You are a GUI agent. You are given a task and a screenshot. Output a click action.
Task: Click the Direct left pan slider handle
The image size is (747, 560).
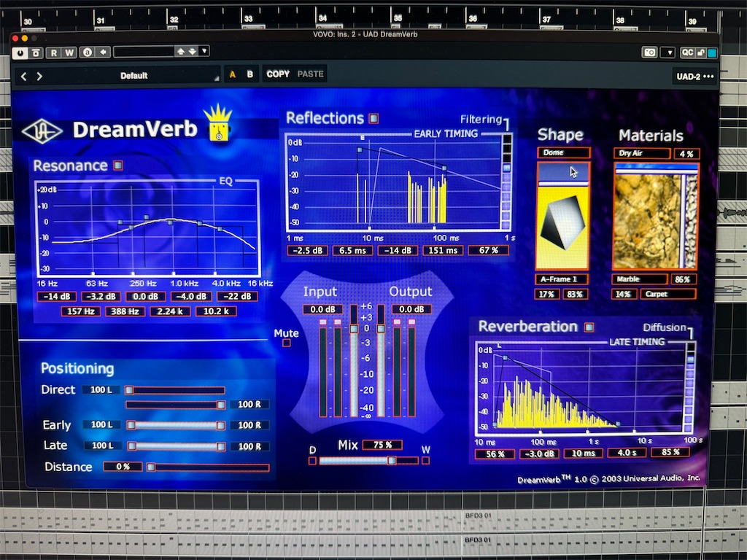click(129, 391)
